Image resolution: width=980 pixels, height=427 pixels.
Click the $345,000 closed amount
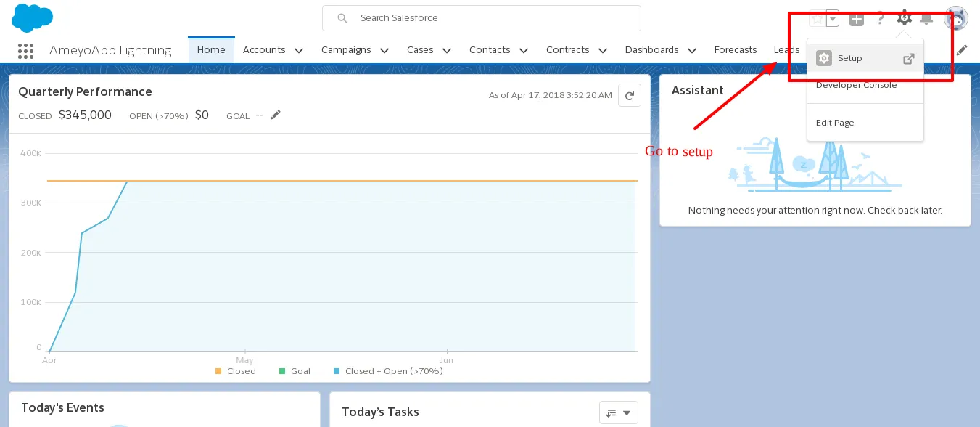(x=85, y=115)
